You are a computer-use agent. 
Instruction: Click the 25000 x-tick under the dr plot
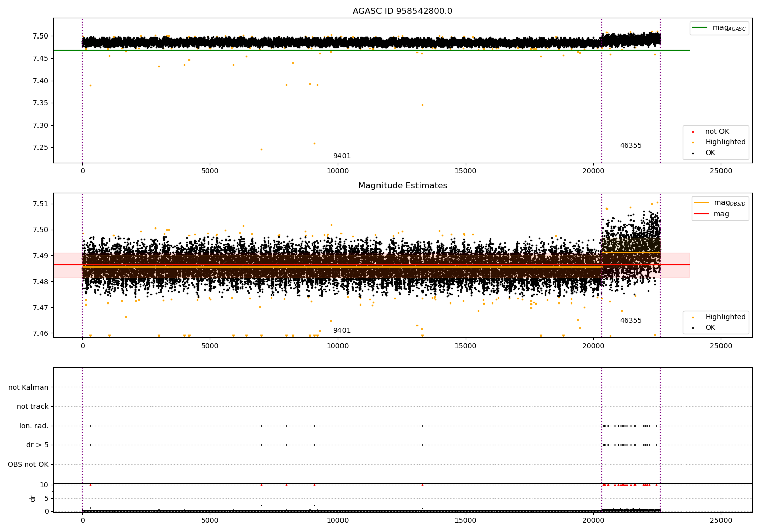tap(721, 520)
